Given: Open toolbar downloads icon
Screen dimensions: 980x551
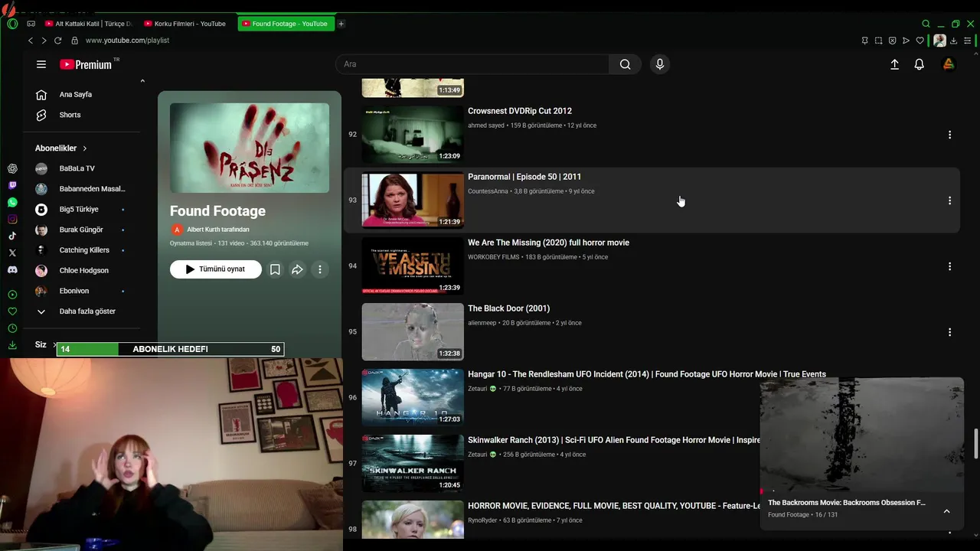Looking at the screenshot, I should 954,41.
